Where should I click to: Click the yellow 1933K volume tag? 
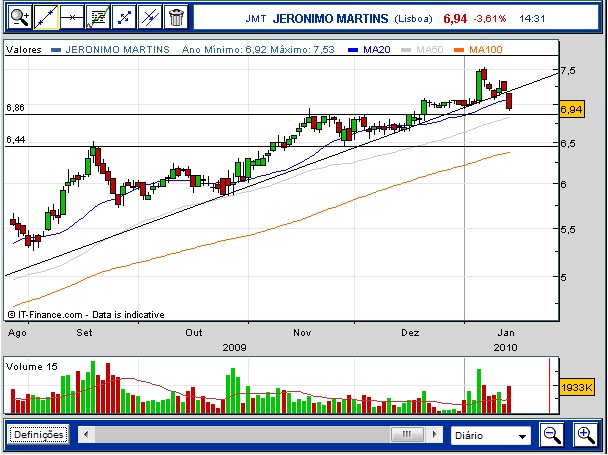pos(577,387)
